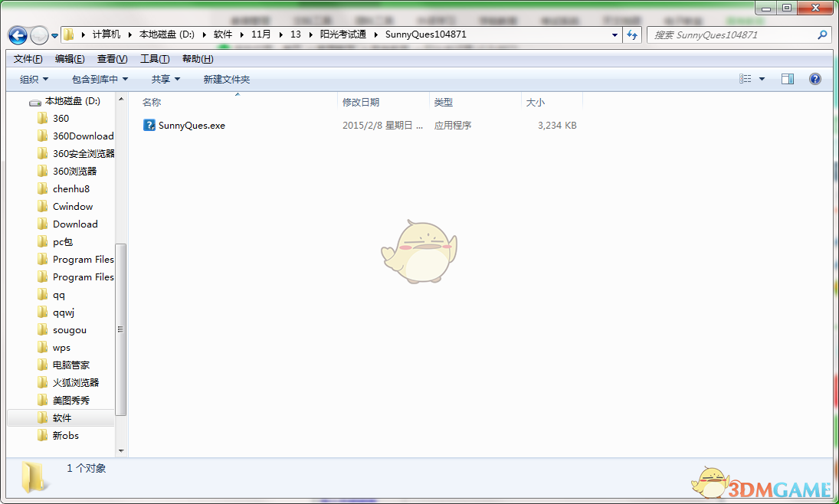The image size is (839, 504).
Task: Click the Back navigation arrow
Action: 18,36
